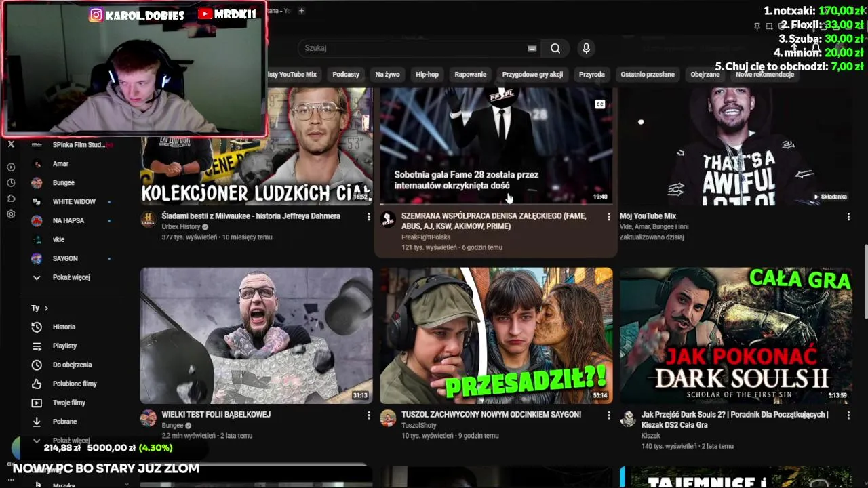Open options menu for WIELKI TEST FOLII video

(x=369, y=415)
